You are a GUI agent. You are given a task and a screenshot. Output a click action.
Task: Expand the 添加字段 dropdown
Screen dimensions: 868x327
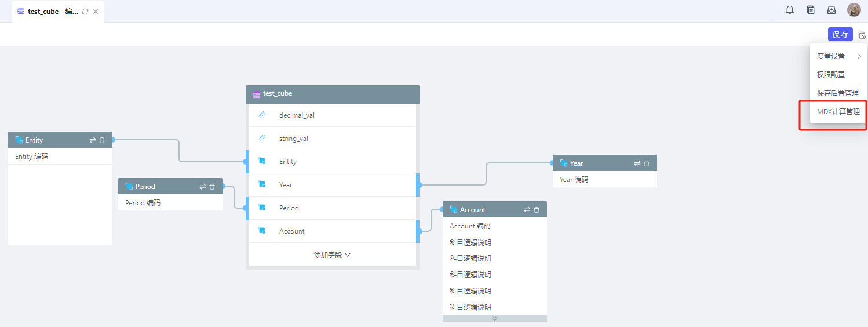click(332, 255)
